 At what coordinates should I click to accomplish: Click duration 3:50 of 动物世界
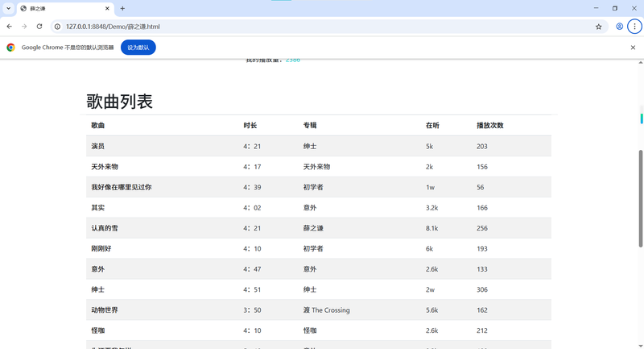click(252, 310)
